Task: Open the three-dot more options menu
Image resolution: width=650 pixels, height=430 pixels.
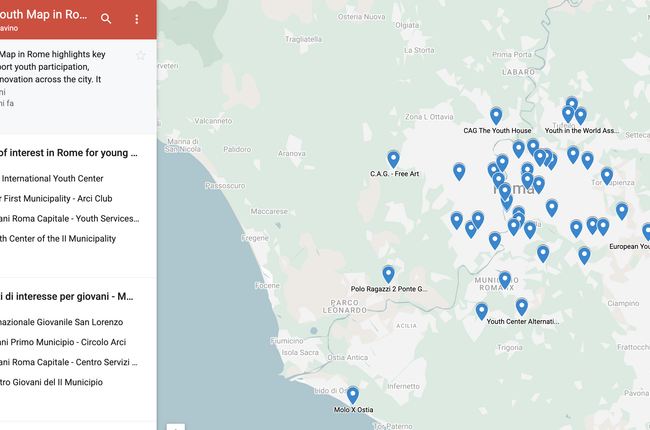Action: click(136, 19)
